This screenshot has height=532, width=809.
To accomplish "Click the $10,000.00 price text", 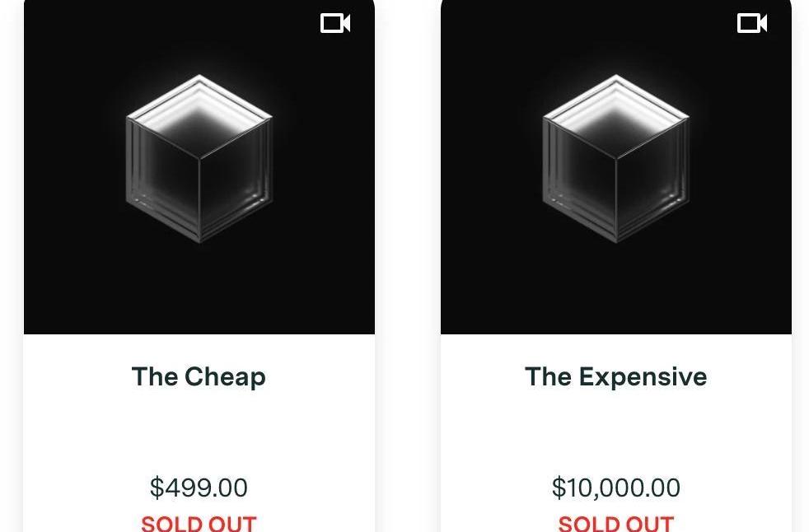I will 616,488.
